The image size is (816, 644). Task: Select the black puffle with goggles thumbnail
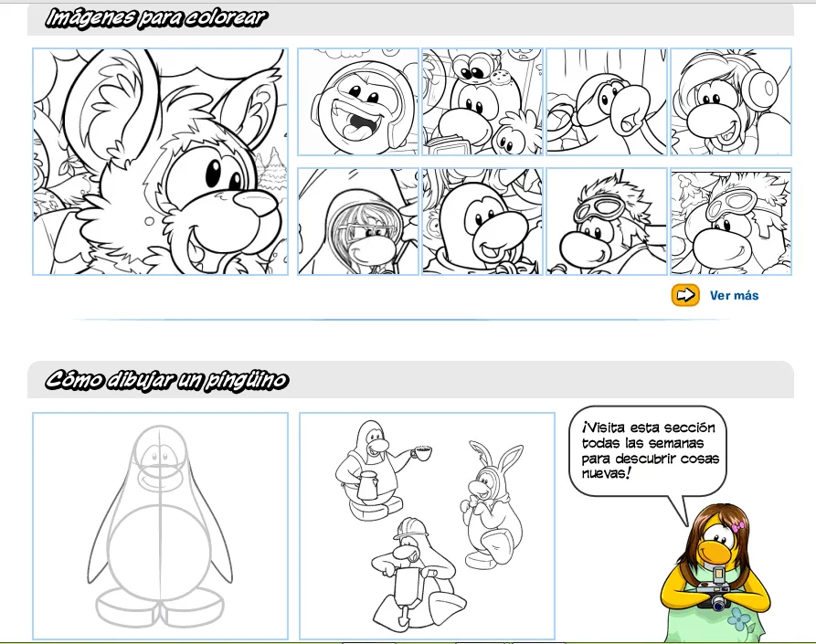[x=607, y=219]
